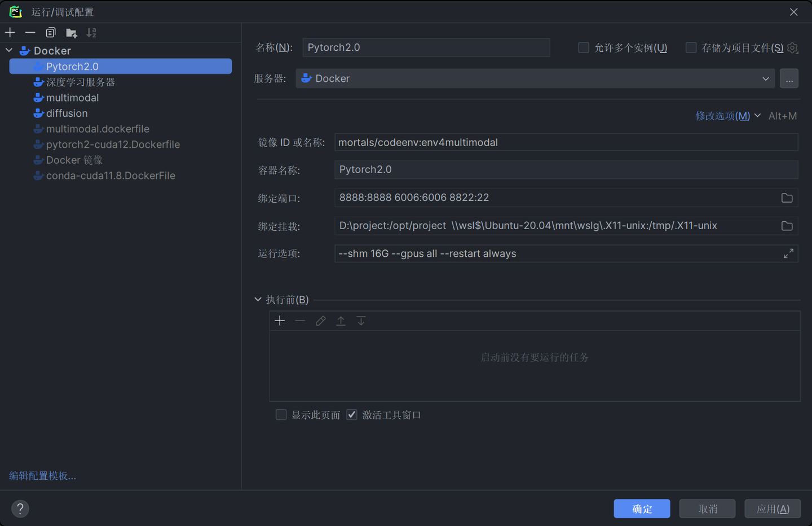Copy the selected configuration
Screen dimensions: 812x526
point(51,33)
